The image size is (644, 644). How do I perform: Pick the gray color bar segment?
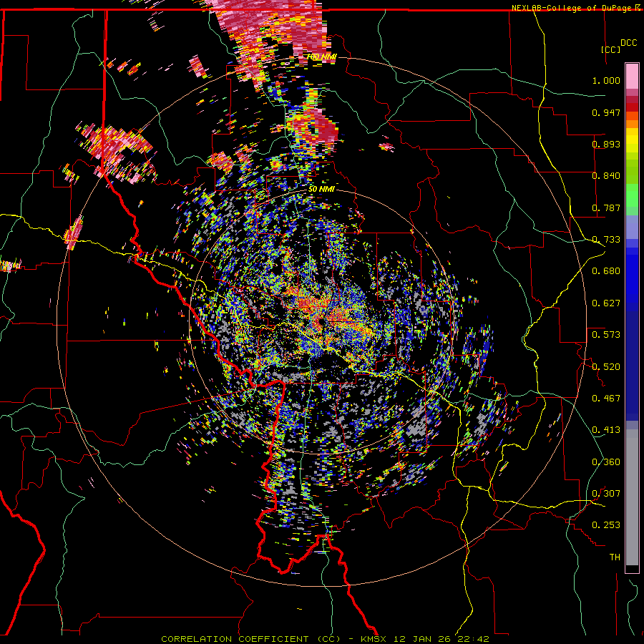(x=632, y=497)
